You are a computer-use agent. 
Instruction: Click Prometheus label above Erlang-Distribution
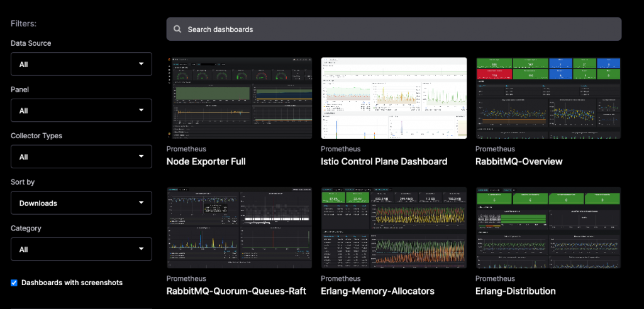click(x=496, y=279)
